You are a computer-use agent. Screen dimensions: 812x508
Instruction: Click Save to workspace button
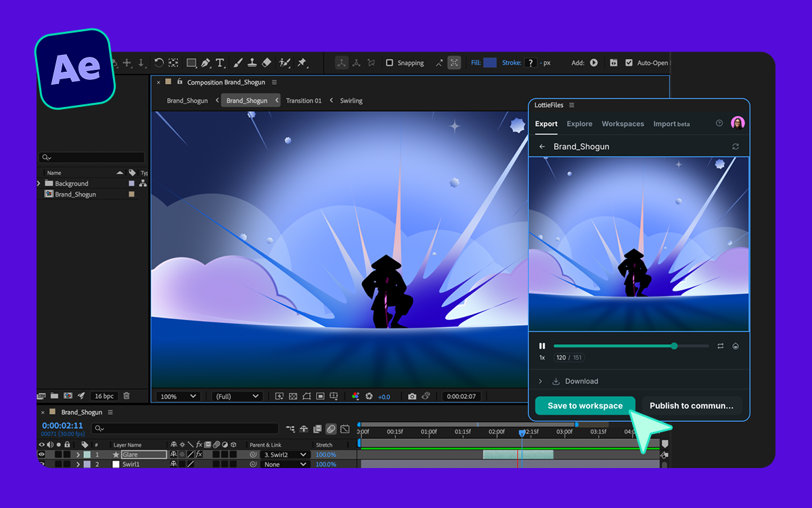click(x=585, y=406)
